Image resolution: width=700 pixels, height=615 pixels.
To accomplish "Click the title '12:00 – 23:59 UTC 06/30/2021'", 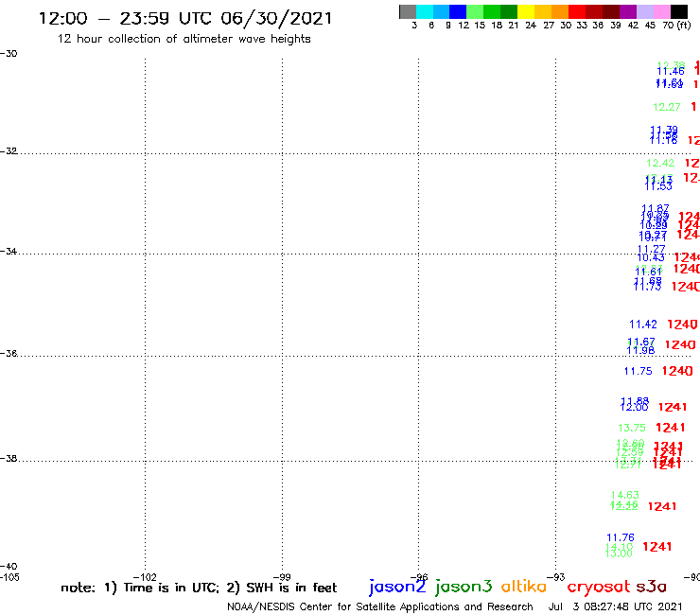I will [x=185, y=19].
